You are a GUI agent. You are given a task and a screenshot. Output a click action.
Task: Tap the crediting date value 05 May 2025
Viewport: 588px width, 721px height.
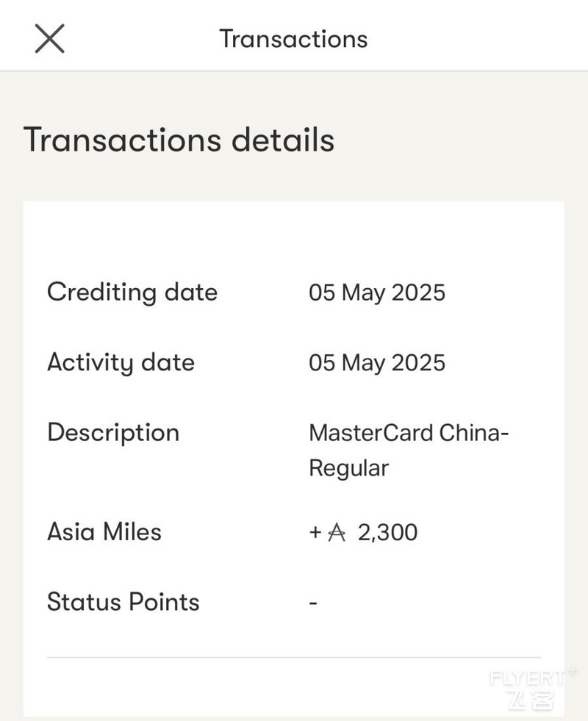pos(377,293)
